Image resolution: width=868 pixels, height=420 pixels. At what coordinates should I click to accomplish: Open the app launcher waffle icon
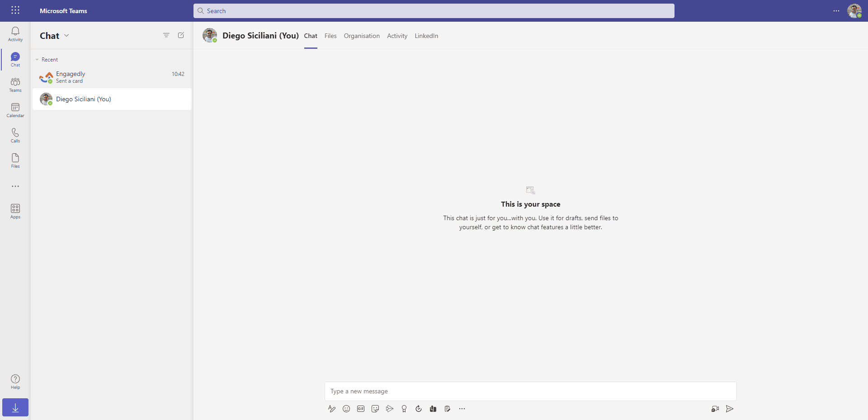[15, 10]
